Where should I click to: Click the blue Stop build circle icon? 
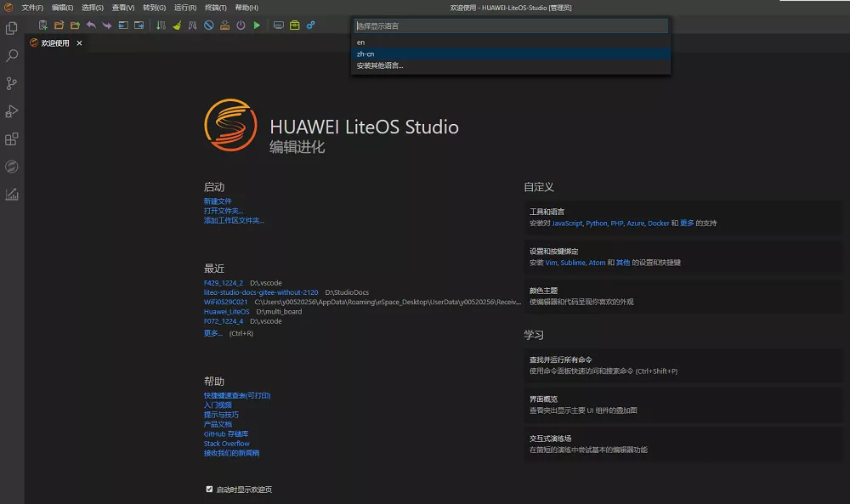click(209, 25)
